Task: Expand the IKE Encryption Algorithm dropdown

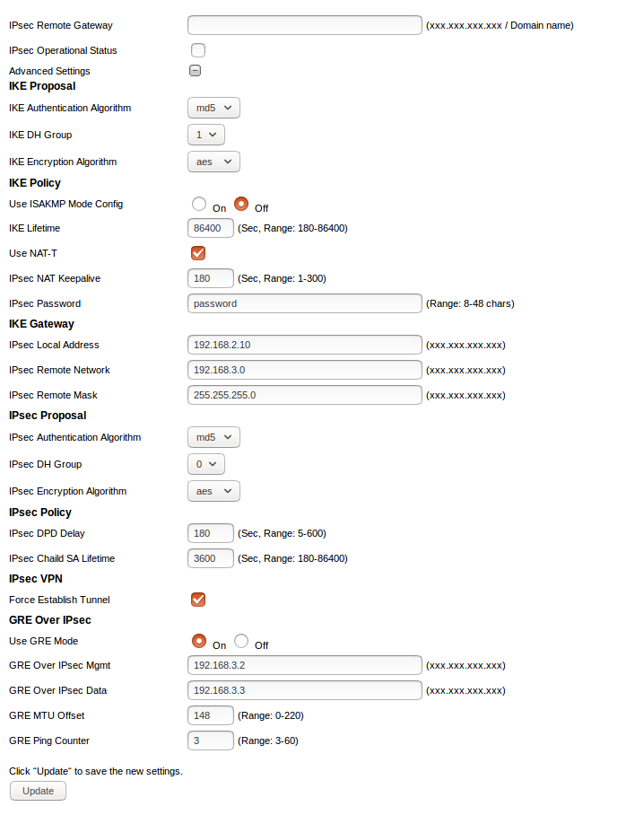Action: click(213, 162)
